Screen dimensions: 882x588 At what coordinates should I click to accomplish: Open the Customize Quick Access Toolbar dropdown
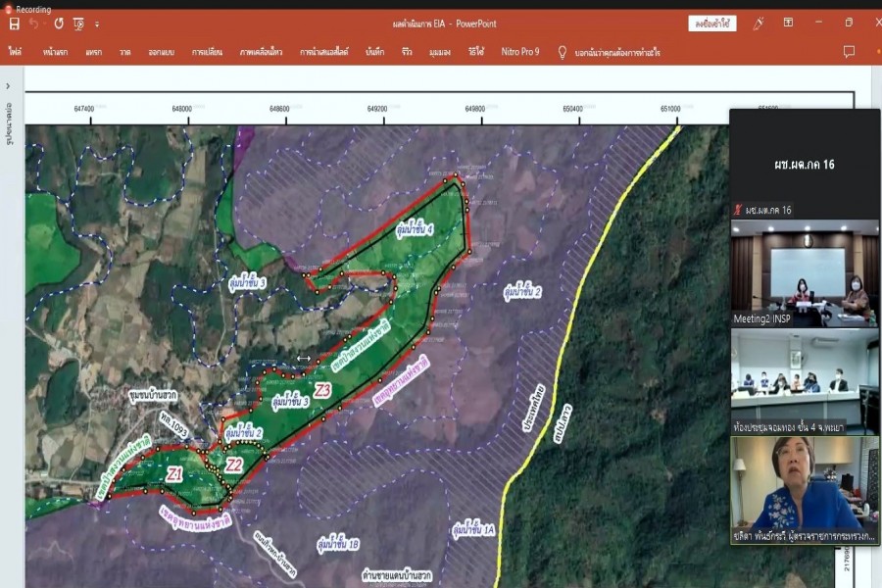[97, 24]
